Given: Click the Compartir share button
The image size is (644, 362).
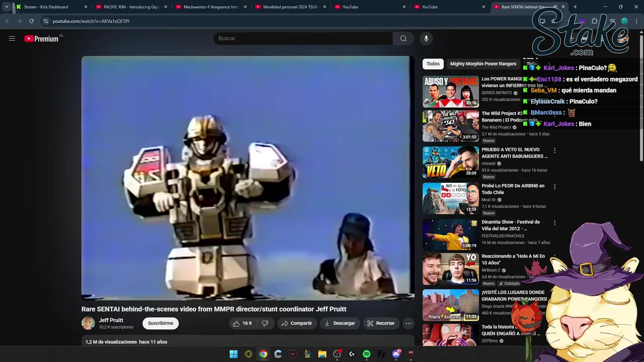Looking at the screenshot, I should 297,323.
